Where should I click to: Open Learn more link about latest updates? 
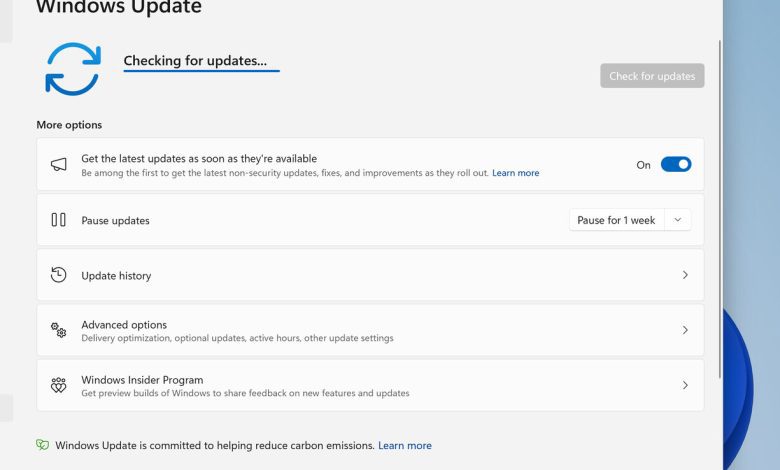(x=515, y=173)
